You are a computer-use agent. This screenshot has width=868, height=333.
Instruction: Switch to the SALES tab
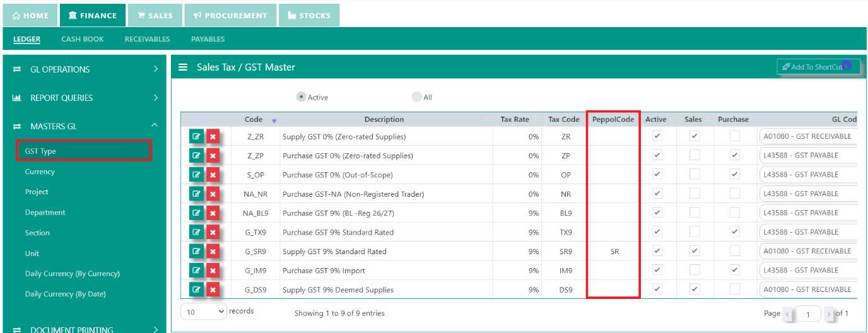pyautogui.click(x=155, y=16)
